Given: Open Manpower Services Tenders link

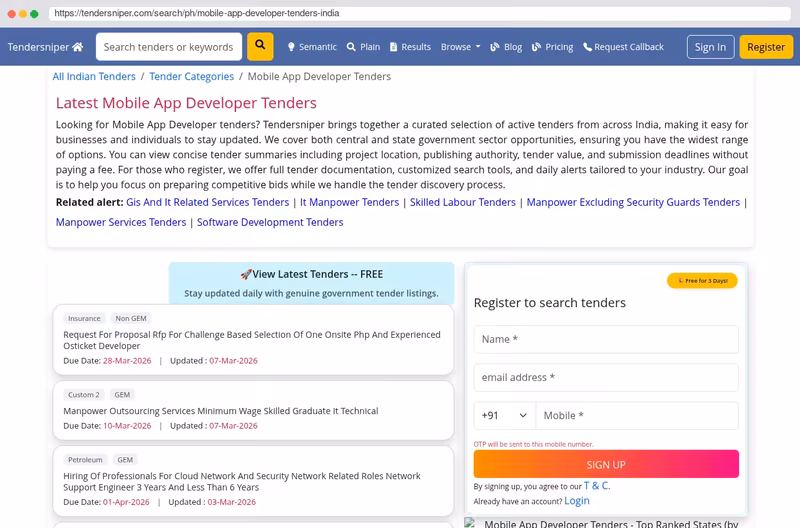Looking at the screenshot, I should 121,222.
